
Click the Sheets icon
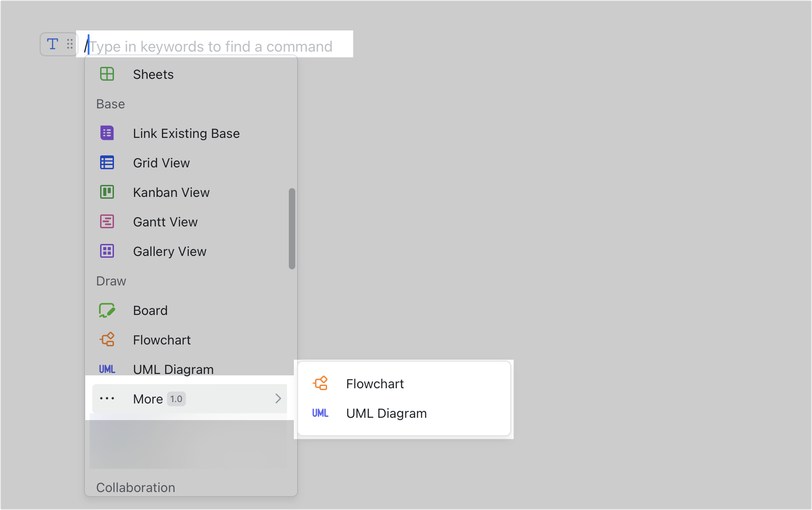(x=107, y=74)
